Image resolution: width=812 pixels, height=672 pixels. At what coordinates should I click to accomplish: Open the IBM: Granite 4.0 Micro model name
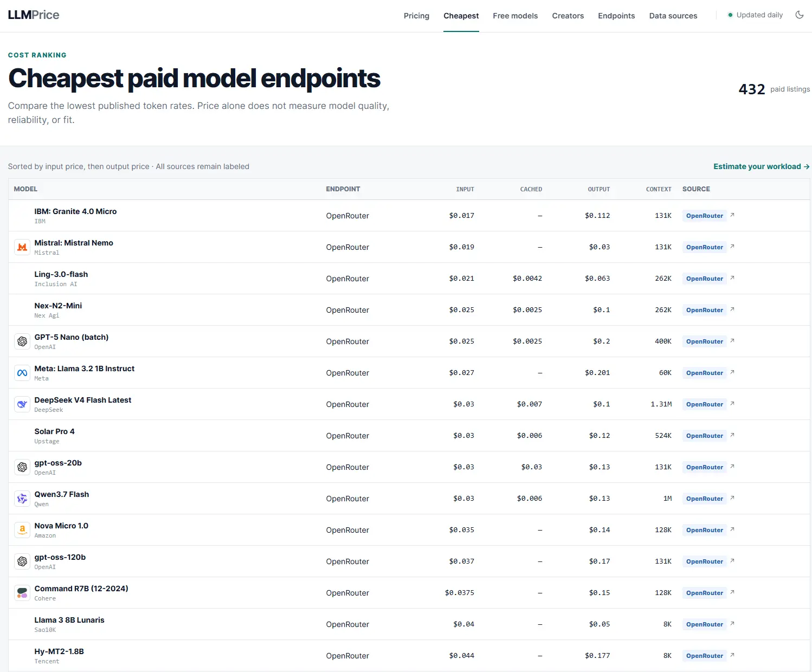coord(75,211)
